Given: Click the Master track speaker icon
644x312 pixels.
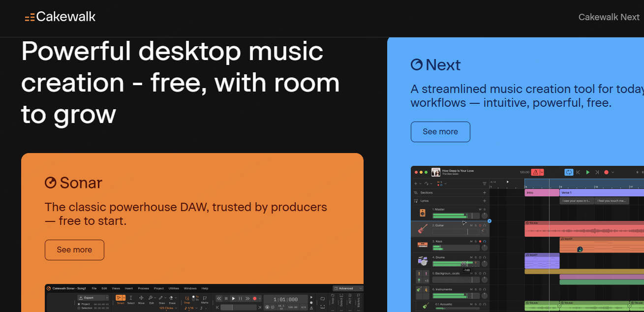Looking at the screenshot, I should 423,213.
